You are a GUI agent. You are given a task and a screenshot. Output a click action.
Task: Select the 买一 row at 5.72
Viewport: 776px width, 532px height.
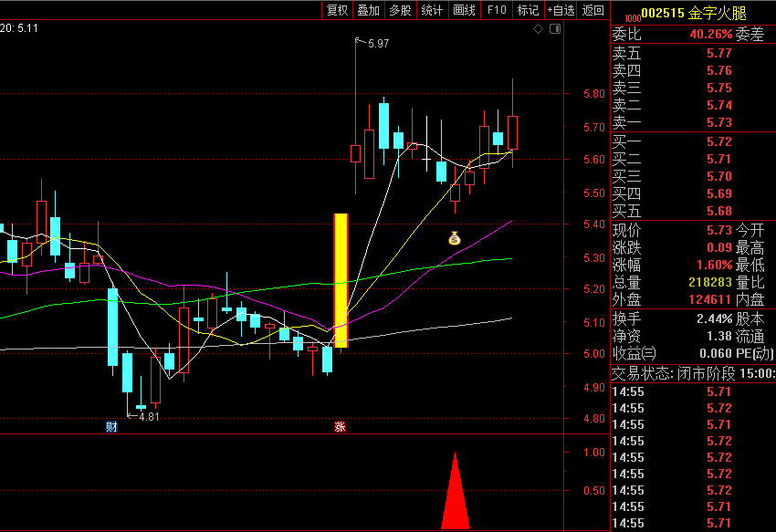coord(693,141)
